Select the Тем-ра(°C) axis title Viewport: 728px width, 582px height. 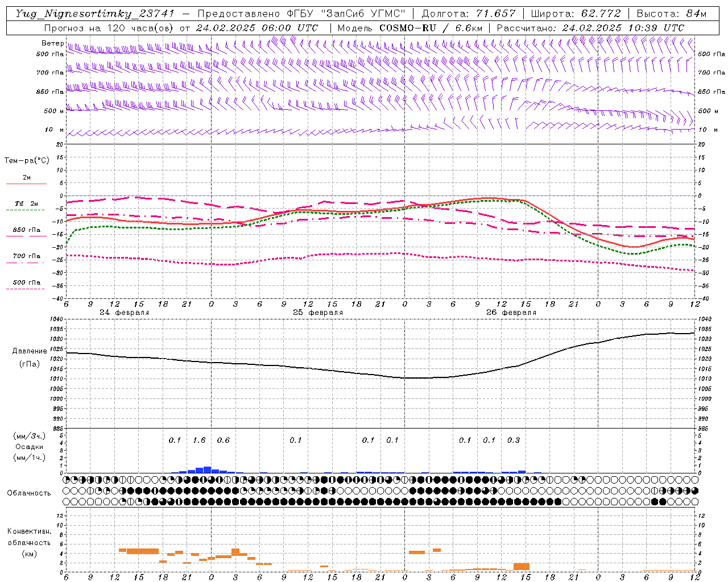coord(27,161)
